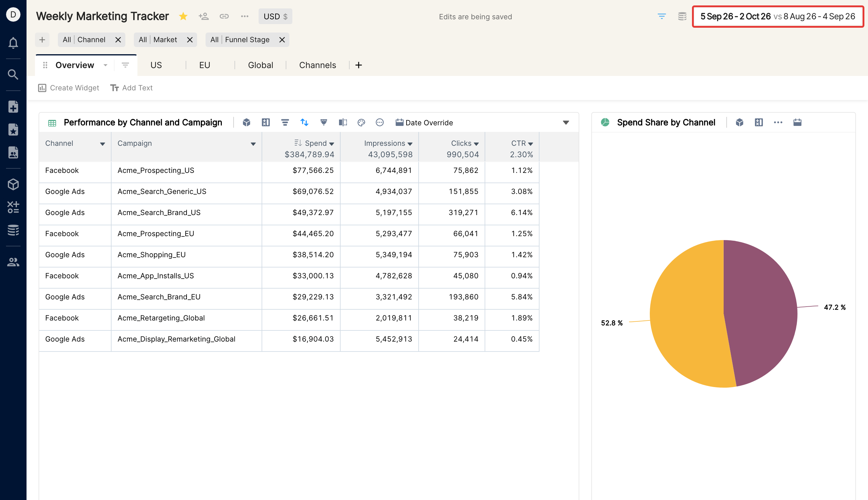Open the USD currency selector

click(x=275, y=16)
